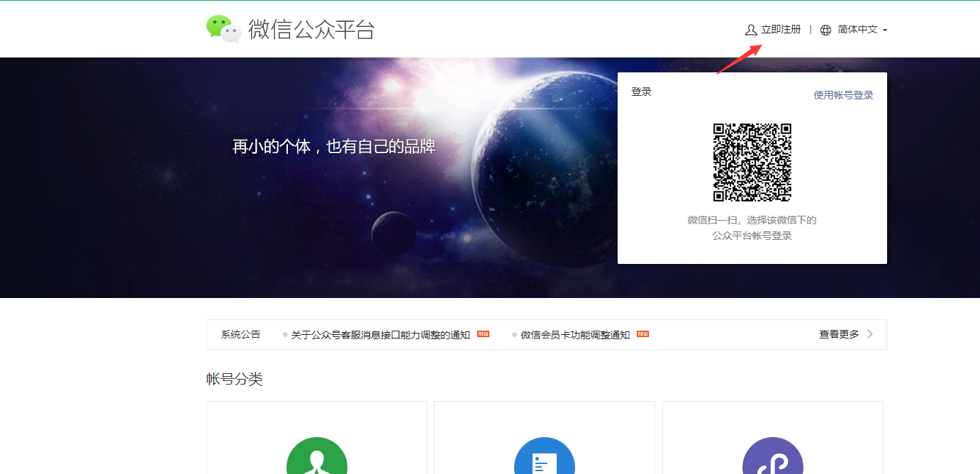Click the user icon beside 立即注册
The width and height of the screenshot is (980, 474).
(x=751, y=30)
